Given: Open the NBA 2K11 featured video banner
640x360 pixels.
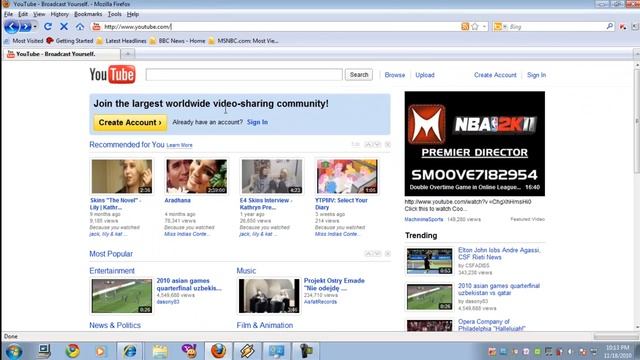Looking at the screenshot, I should click(x=475, y=144).
